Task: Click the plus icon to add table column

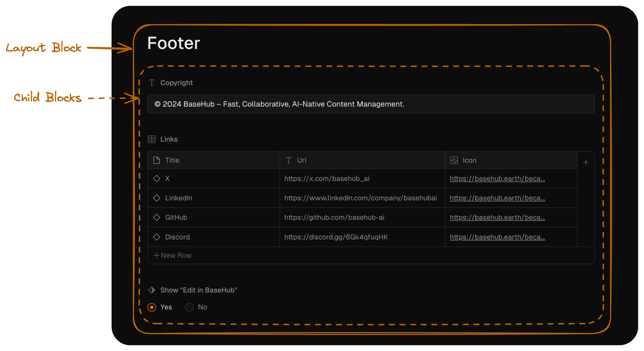Action: coord(586,163)
